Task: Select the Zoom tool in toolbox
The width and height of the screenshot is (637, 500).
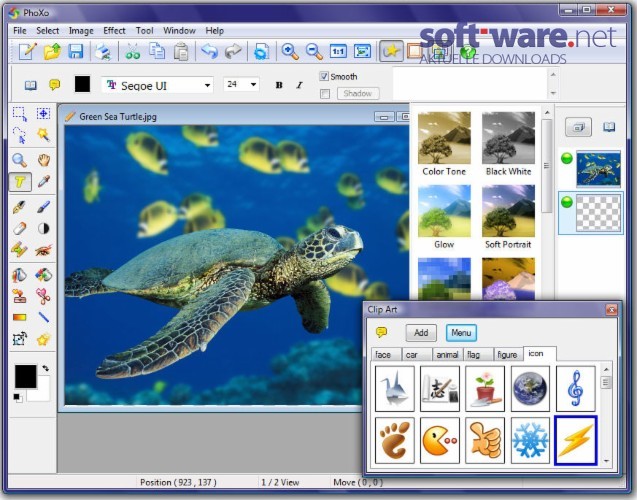Action: [20, 160]
